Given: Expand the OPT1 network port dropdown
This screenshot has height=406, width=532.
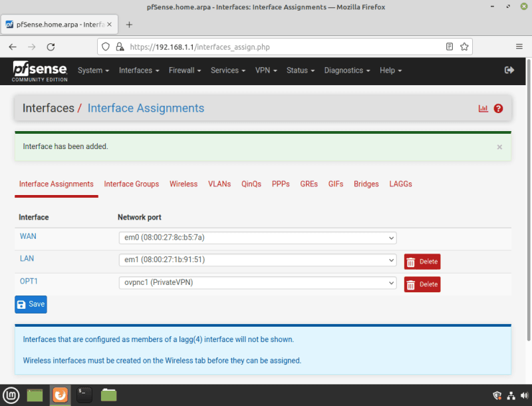Looking at the screenshot, I should click(257, 283).
